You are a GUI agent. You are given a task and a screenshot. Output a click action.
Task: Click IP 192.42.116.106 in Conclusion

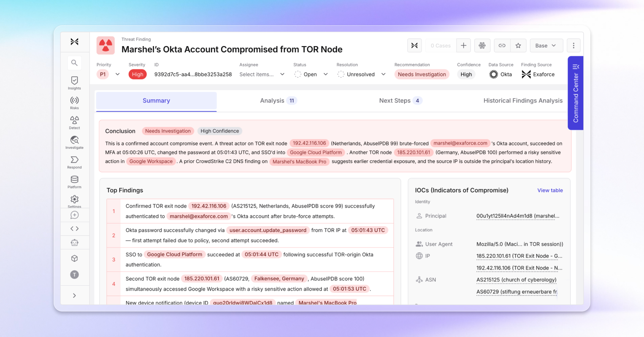click(309, 143)
